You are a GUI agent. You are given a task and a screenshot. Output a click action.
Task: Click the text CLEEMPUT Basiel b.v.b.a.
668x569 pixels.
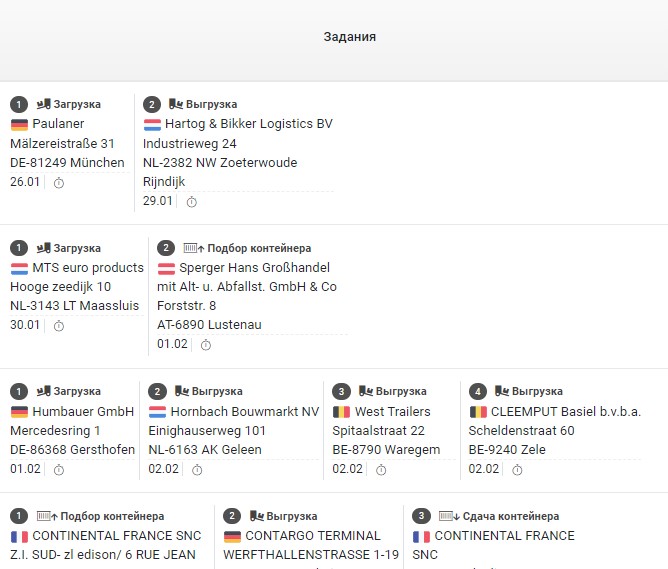[566, 412]
